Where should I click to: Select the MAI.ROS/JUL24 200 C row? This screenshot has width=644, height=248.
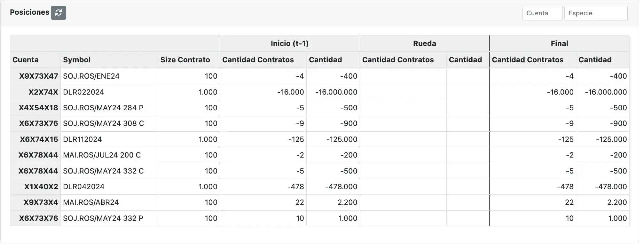coord(102,155)
